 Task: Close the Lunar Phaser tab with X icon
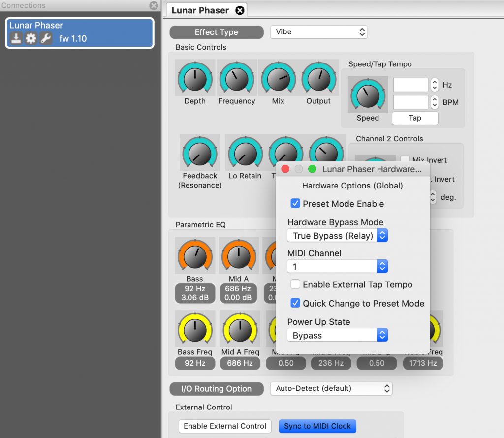(240, 10)
